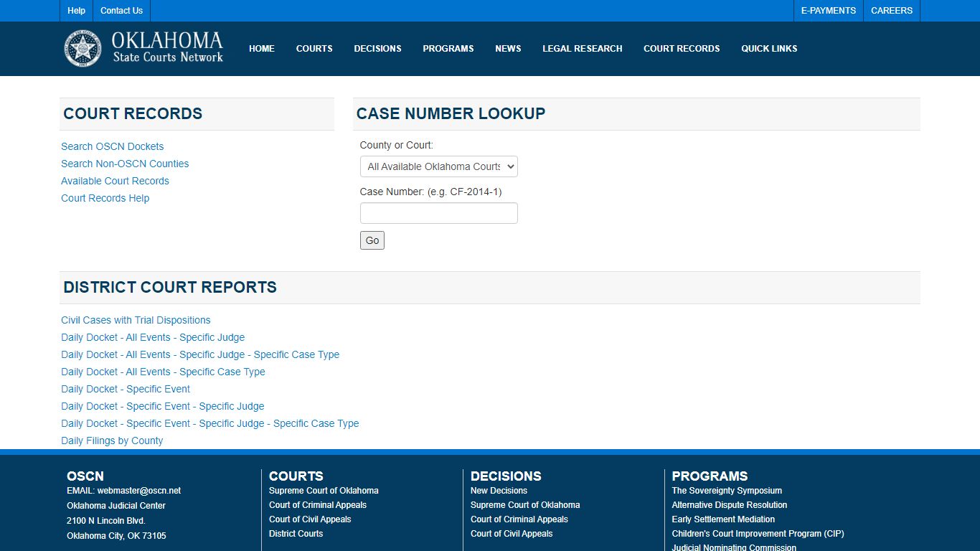Select Home in the main navigation

coord(262,49)
